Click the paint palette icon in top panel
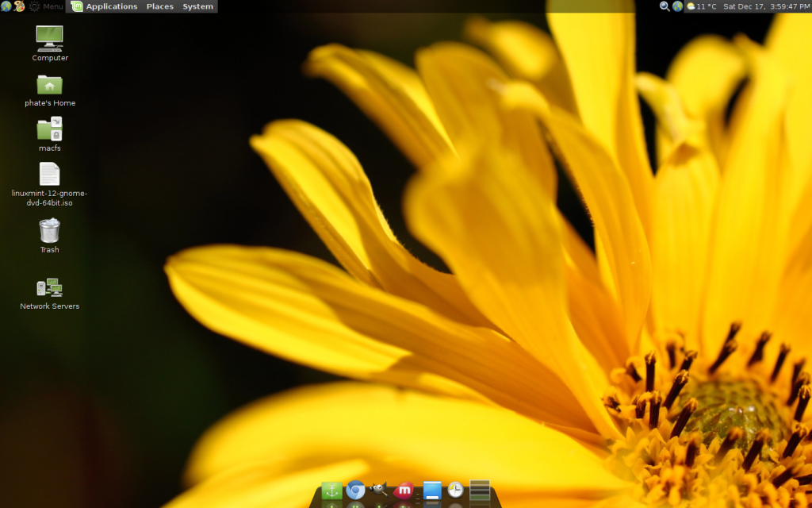 (19, 6)
